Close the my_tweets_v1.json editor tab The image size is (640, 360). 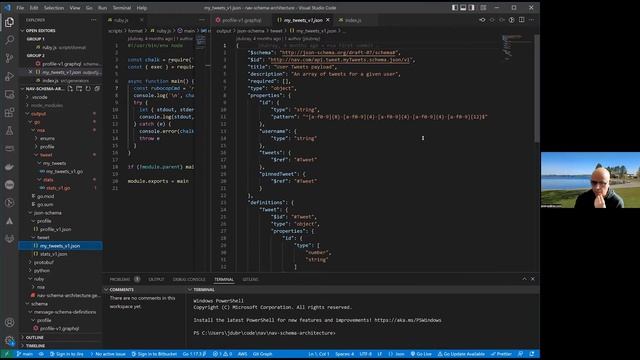[328, 20]
